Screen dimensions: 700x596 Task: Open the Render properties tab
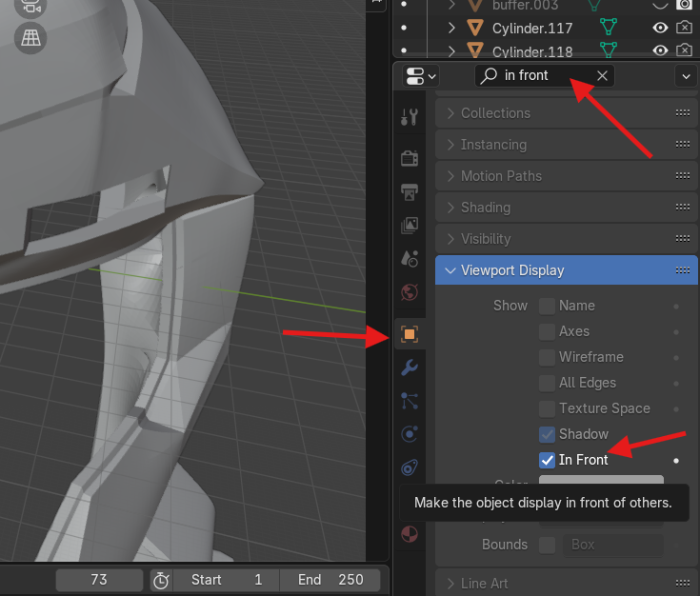410,158
